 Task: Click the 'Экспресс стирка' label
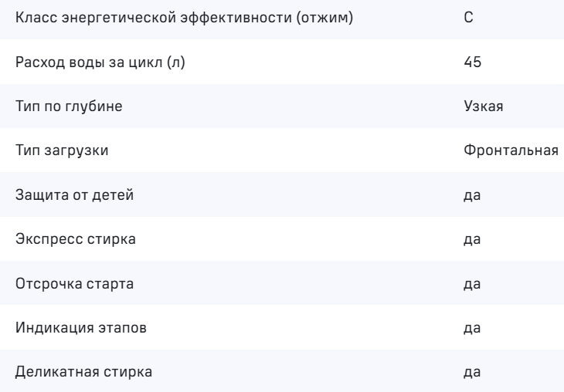click(76, 241)
